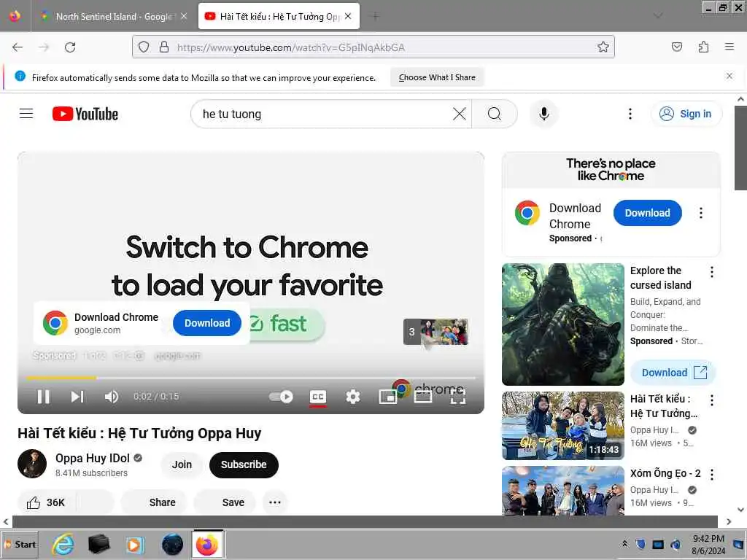Open the cursed island ad thumbnail
Viewport: 747px width, 560px height.
563,324
